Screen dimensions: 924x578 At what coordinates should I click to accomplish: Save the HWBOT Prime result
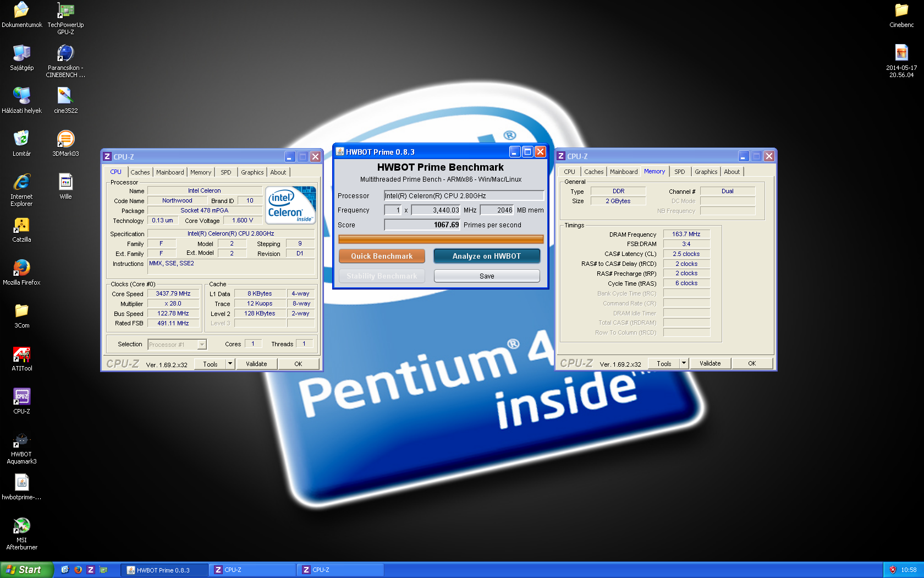tap(487, 276)
